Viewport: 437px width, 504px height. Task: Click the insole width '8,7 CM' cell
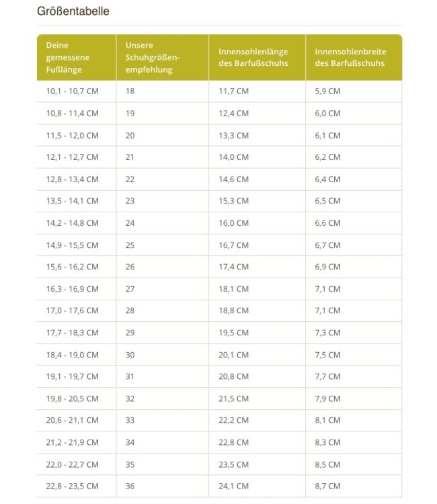click(x=327, y=486)
